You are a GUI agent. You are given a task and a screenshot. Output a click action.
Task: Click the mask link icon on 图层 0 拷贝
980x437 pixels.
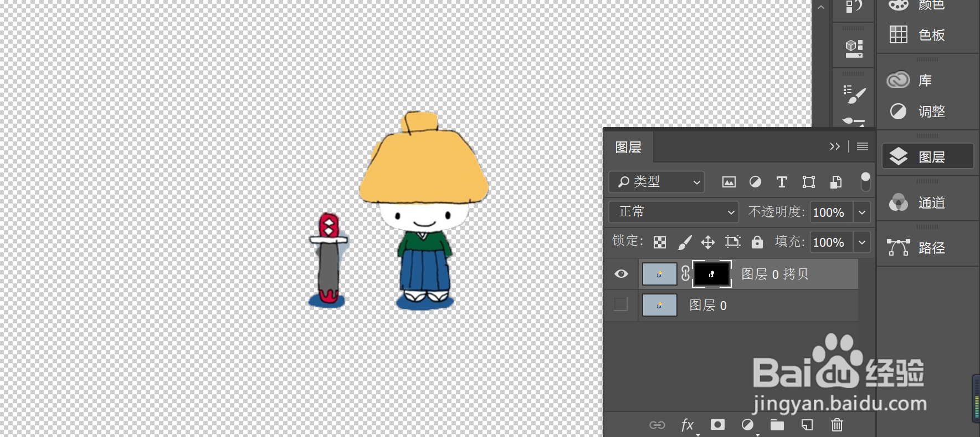pos(685,273)
